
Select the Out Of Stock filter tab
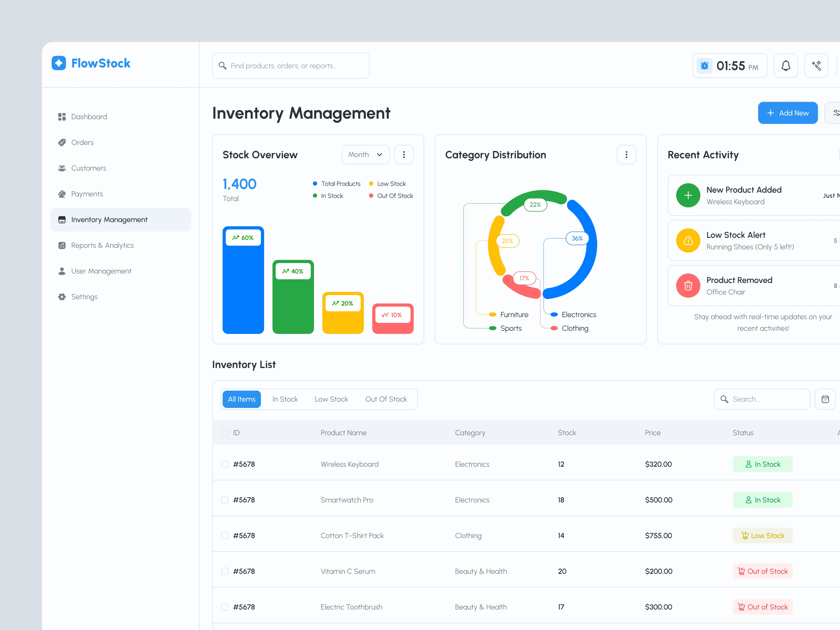point(386,399)
